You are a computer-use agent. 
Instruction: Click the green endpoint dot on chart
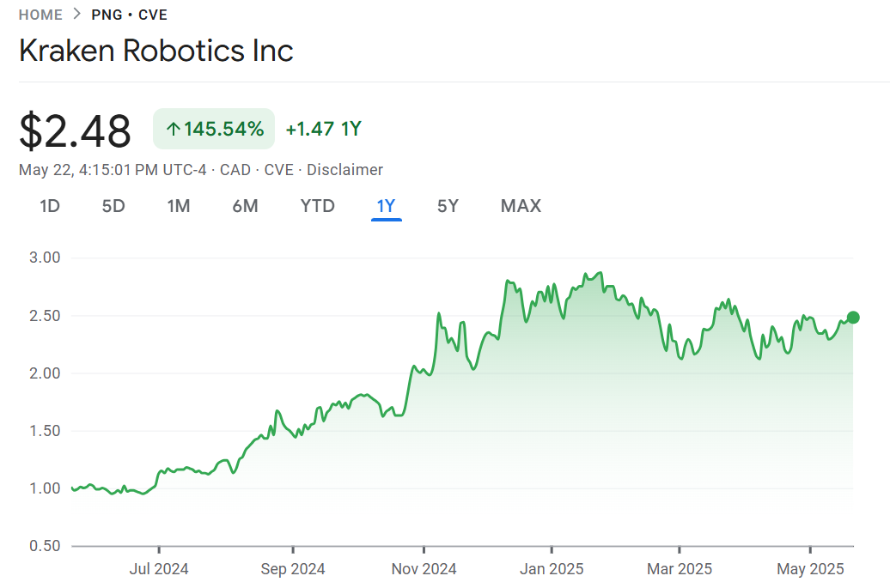pyautogui.click(x=853, y=318)
